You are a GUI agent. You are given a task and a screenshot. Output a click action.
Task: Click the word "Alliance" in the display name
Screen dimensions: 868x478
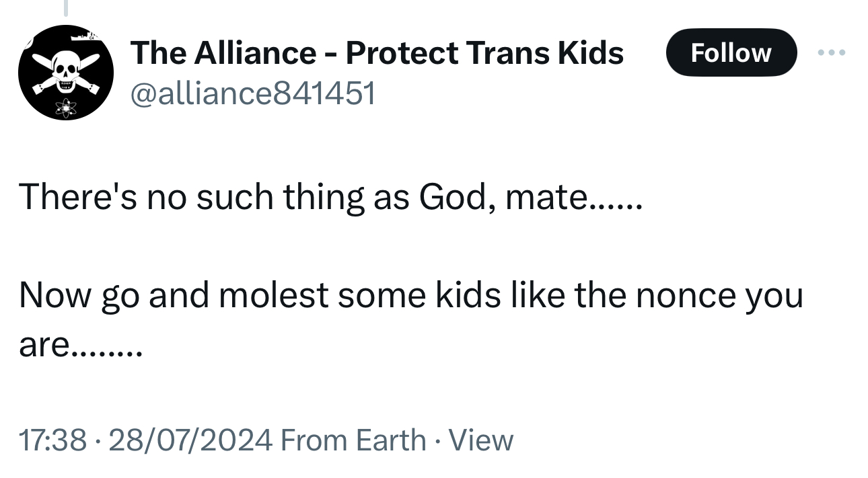point(255,53)
